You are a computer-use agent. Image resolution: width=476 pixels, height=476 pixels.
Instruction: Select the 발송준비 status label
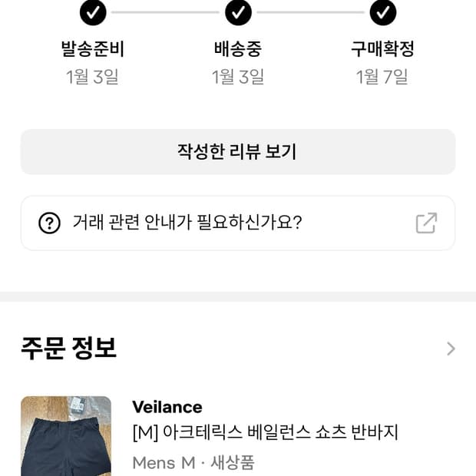tap(93, 49)
